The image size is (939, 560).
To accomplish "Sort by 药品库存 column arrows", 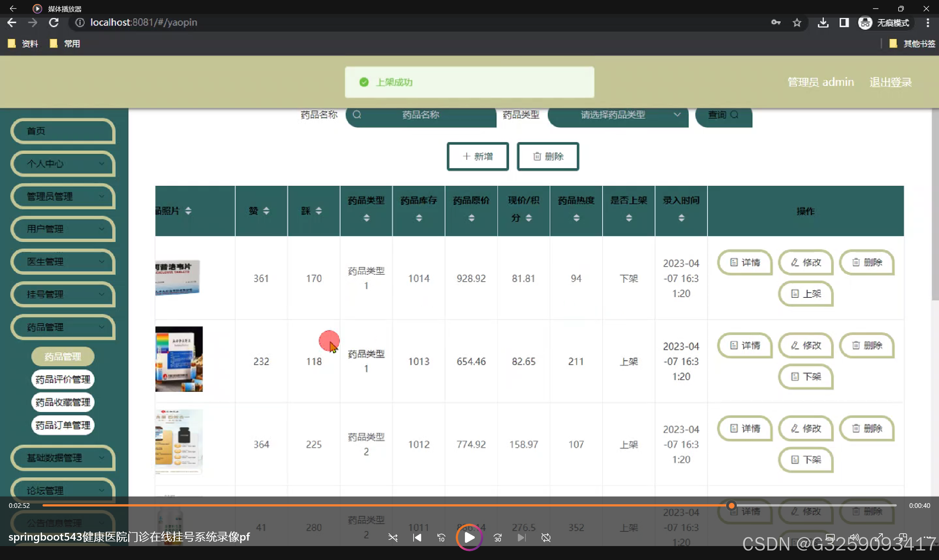I will [419, 218].
